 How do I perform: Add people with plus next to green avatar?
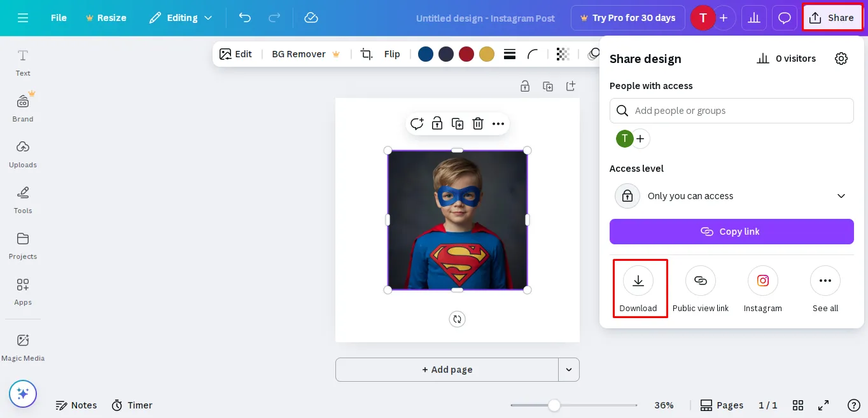point(640,139)
